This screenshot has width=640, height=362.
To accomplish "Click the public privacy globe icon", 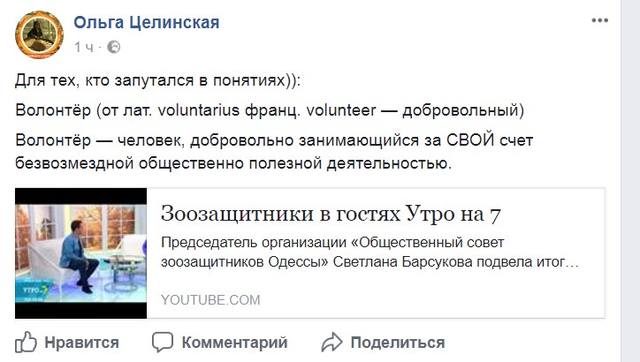I will (x=113, y=47).
